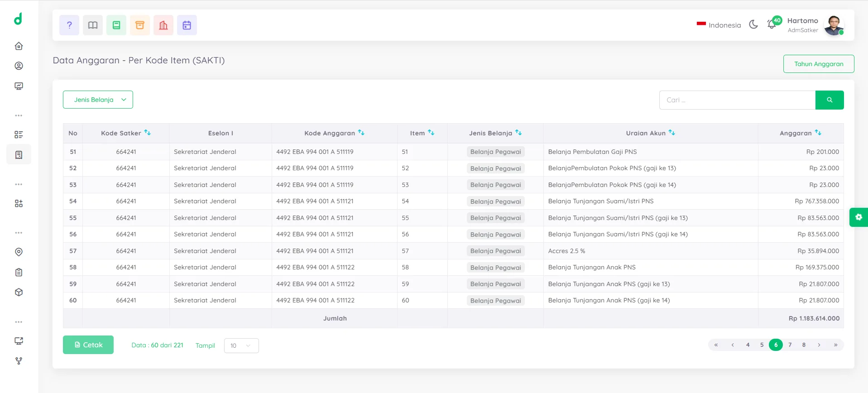The image size is (868, 393).
Task: Go to page 4
Action: [748, 345]
